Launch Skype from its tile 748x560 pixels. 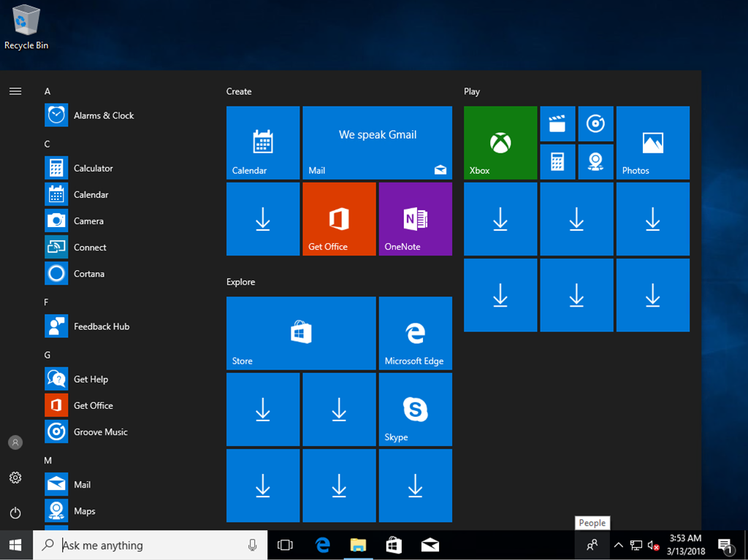click(x=415, y=409)
